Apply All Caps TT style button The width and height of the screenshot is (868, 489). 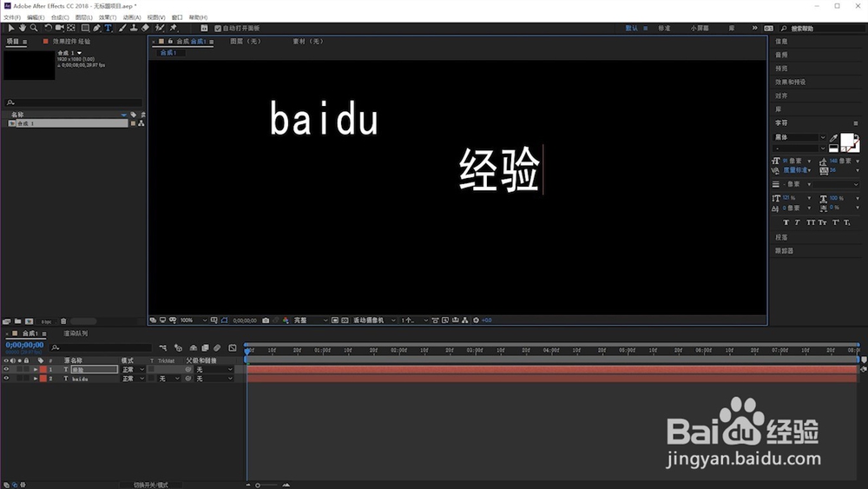811,222
